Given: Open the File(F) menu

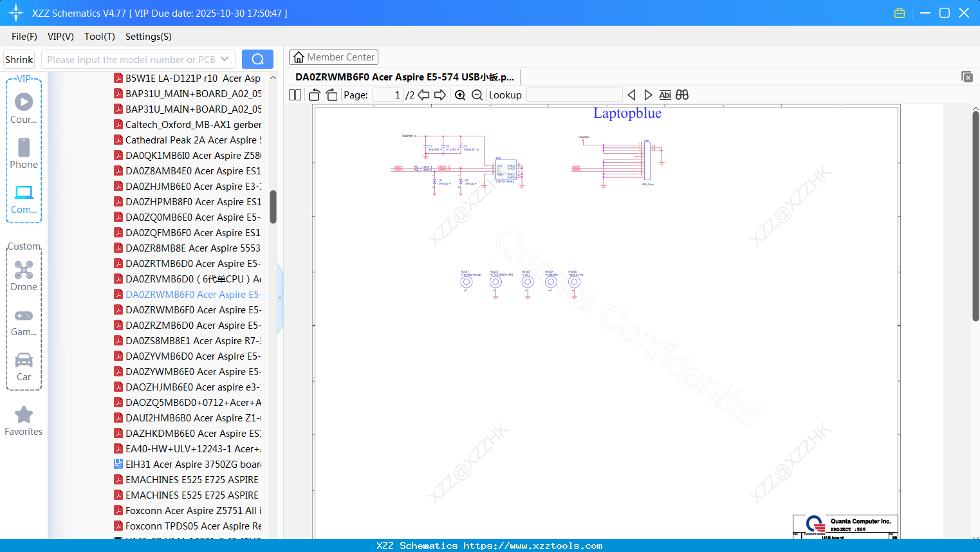Looking at the screenshot, I should tap(24, 37).
